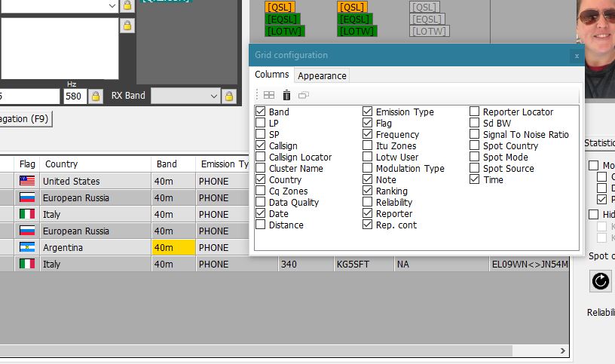The image size is (615, 364).
Task: Check the Signal To Noise Ratio checkbox
Action: [x=475, y=134]
